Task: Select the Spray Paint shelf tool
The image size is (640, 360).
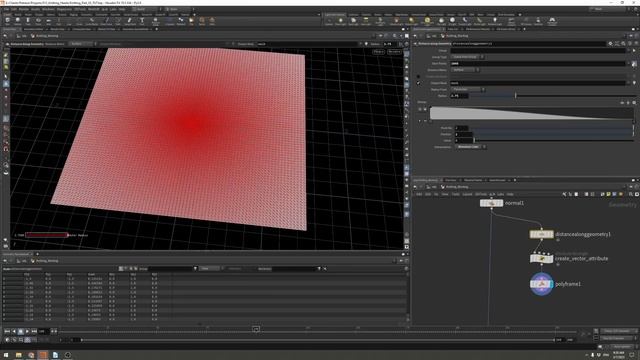Action: pos(129,21)
